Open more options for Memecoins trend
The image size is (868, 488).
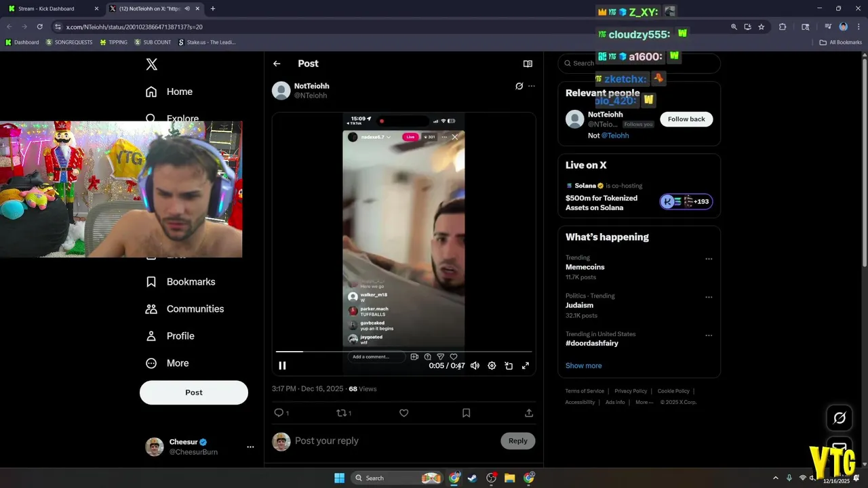(x=709, y=259)
